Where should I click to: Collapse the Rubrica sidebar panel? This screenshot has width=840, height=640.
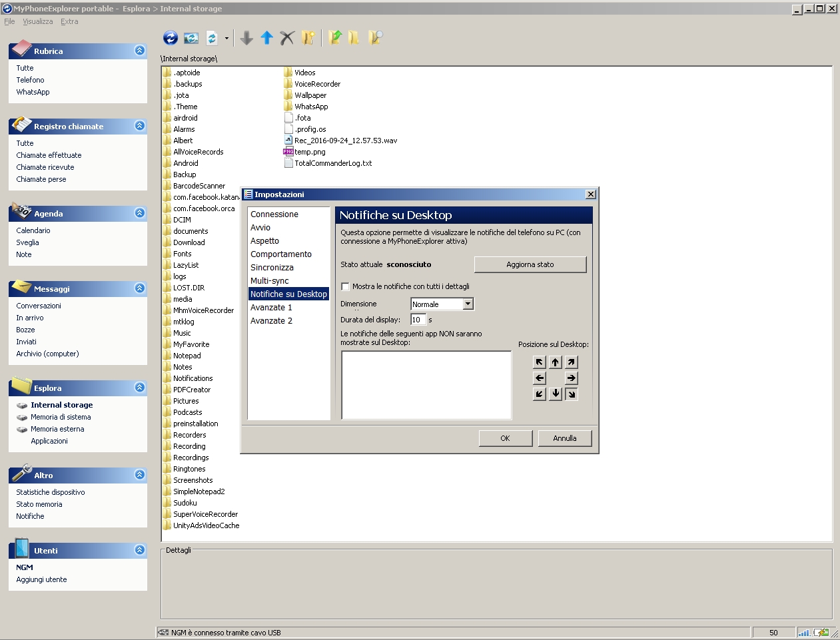[139, 51]
